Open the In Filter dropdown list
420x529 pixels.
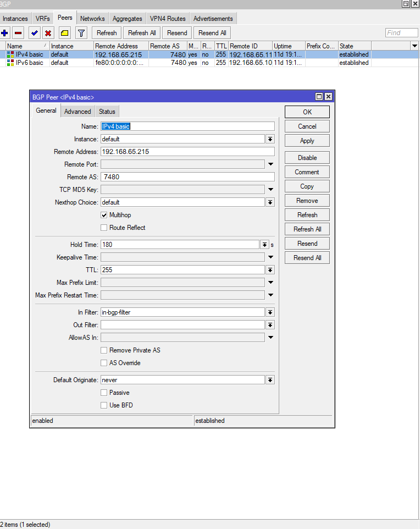coord(270,312)
